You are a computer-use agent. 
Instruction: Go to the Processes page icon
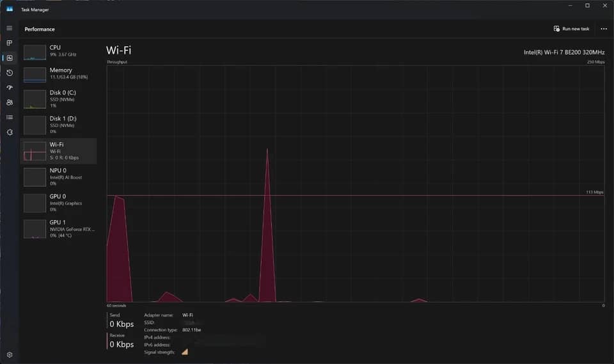[x=10, y=43]
